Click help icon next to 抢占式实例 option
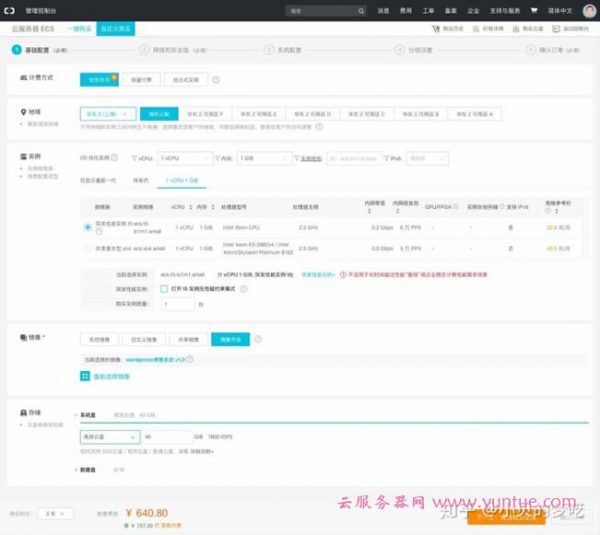Screen dimensions: 600x535 tap(216, 79)
